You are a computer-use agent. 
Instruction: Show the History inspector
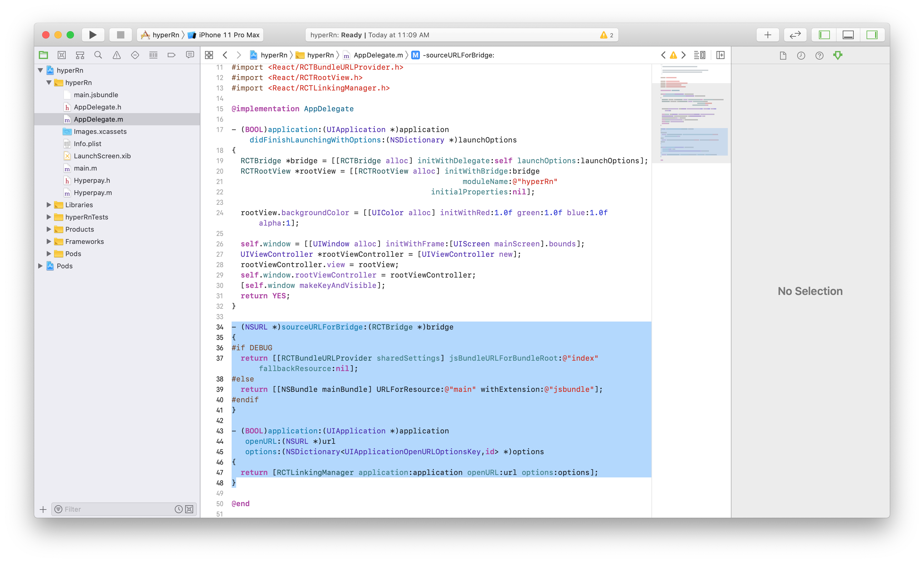801,56
